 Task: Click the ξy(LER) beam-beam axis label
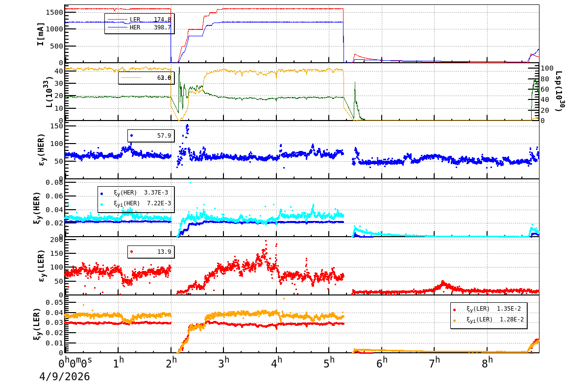(x=37, y=323)
